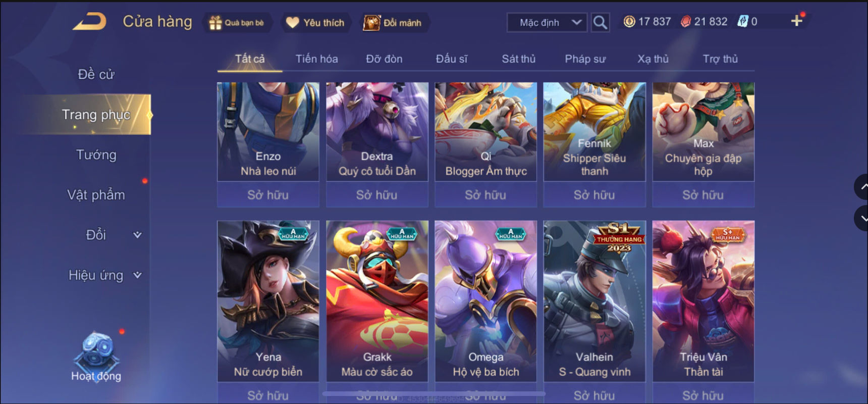Click the gift box Quà bạn bè icon

click(215, 23)
